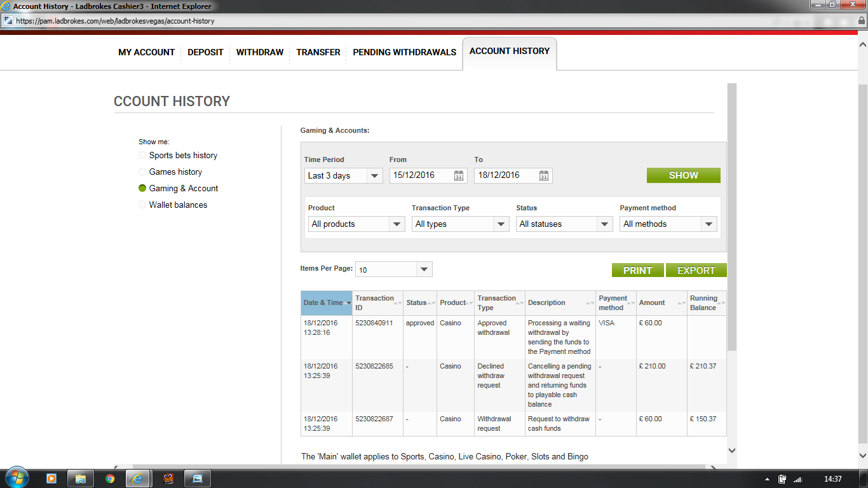Click the page scroll up arrow
This screenshot has height=488, width=868.
point(863,44)
